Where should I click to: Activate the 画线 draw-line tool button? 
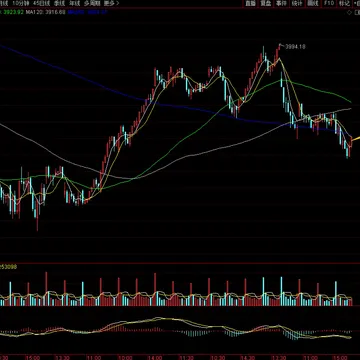pos(313,3)
